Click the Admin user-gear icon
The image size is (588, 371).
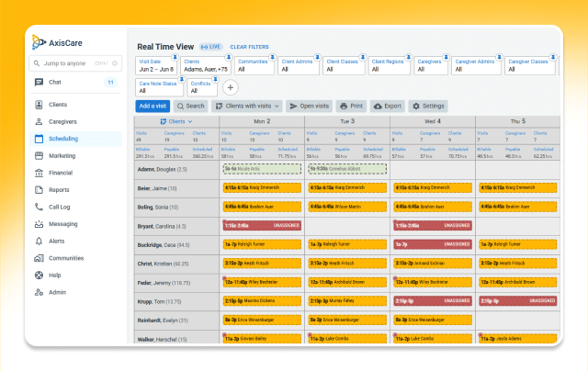39,292
